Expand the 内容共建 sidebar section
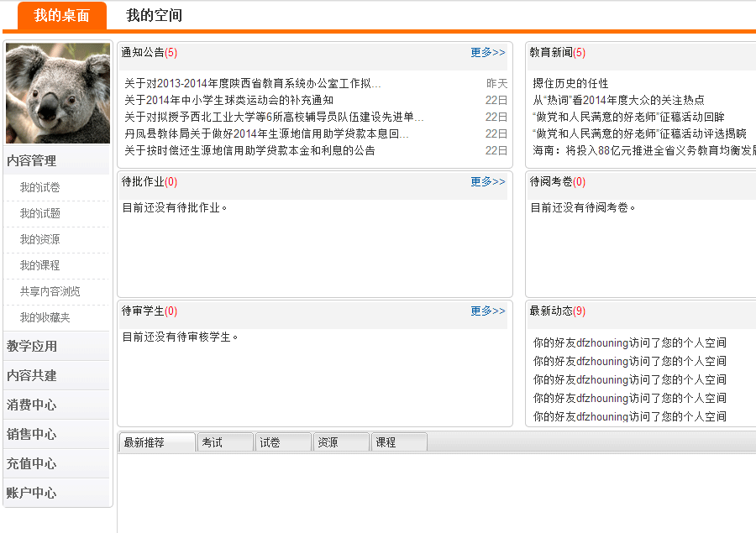 coord(32,375)
